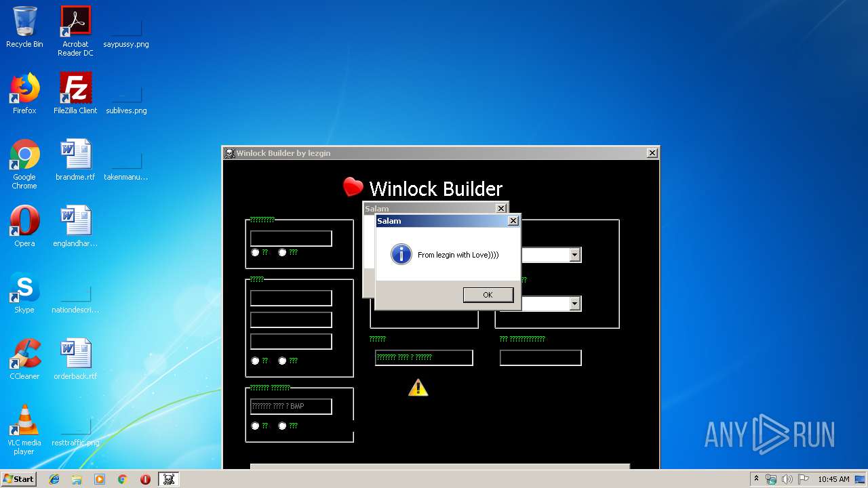Image resolution: width=868 pixels, height=488 pixels.
Task: Select the Skype desktop shortcut
Action: click(x=24, y=293)
